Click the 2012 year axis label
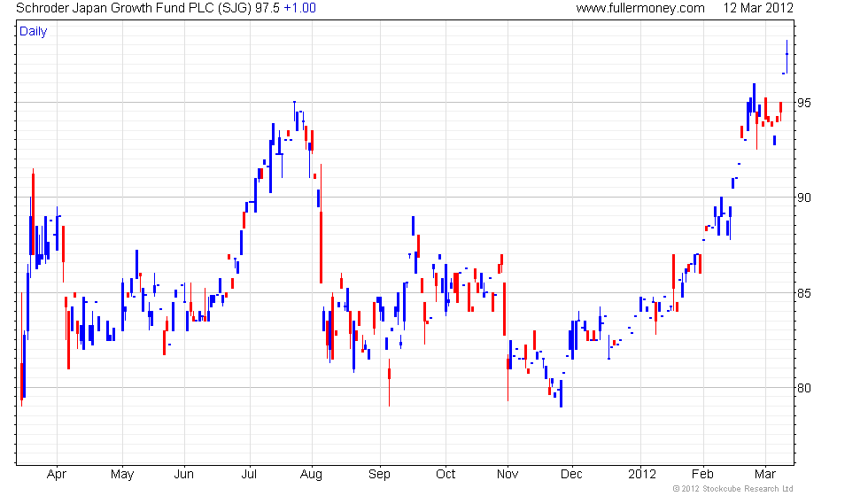868x496 pixels. 642,475
